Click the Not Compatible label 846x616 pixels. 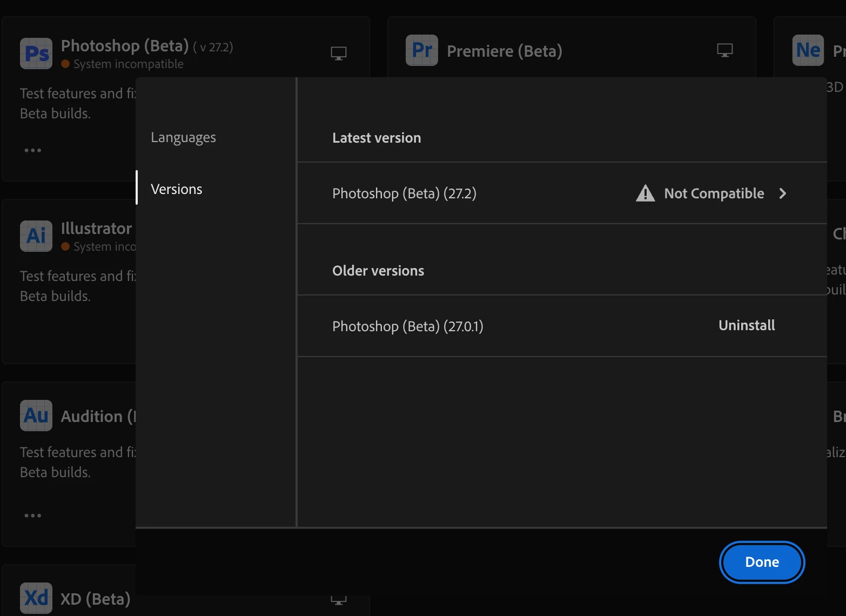(x=714, y=193)
